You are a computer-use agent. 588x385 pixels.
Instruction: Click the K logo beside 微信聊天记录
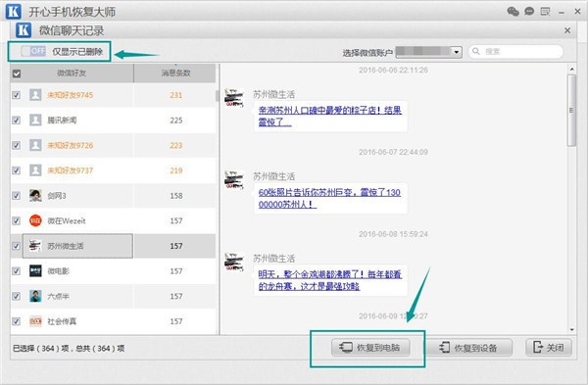(x=24, y=30)
